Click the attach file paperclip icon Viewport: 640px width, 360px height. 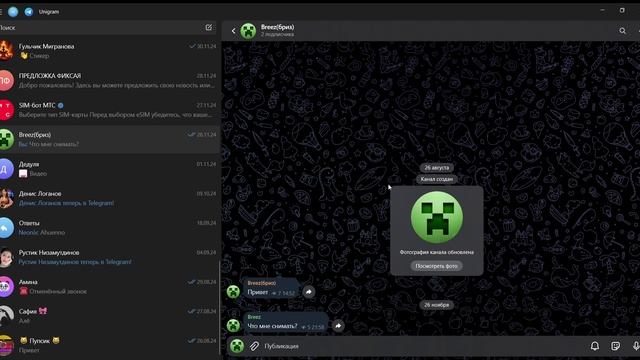[254, 346]
